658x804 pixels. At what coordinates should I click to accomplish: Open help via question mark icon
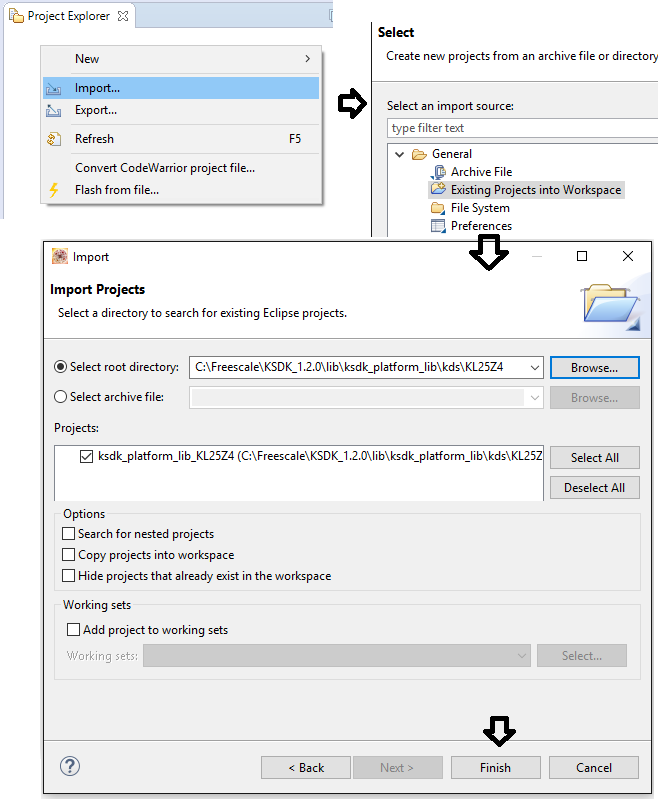coord(70,767)
